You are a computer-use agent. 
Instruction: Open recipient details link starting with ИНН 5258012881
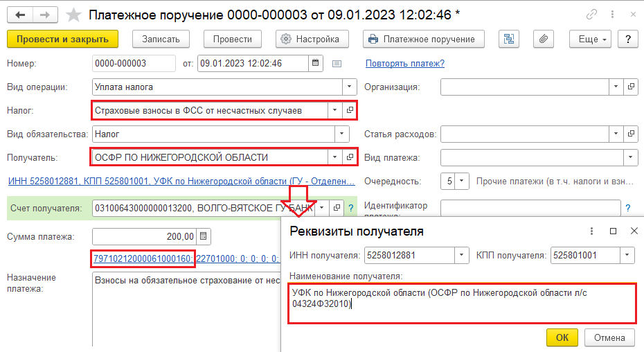click(x=181, y=181)
